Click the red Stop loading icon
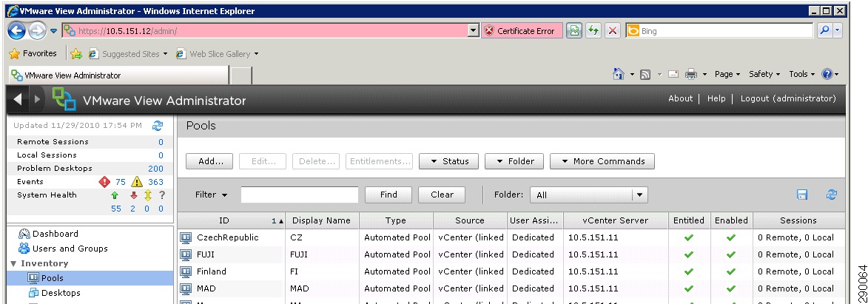868x304 pixels. pos(612,31)
